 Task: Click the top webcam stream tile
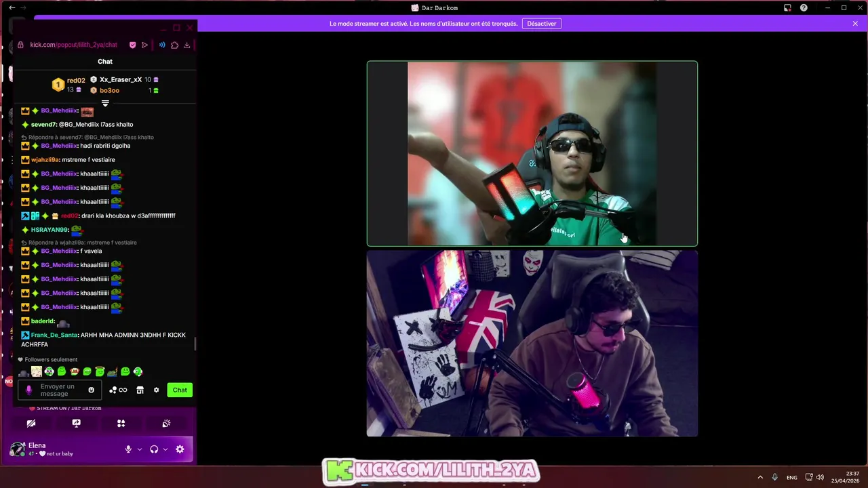[x=532, y=154]
